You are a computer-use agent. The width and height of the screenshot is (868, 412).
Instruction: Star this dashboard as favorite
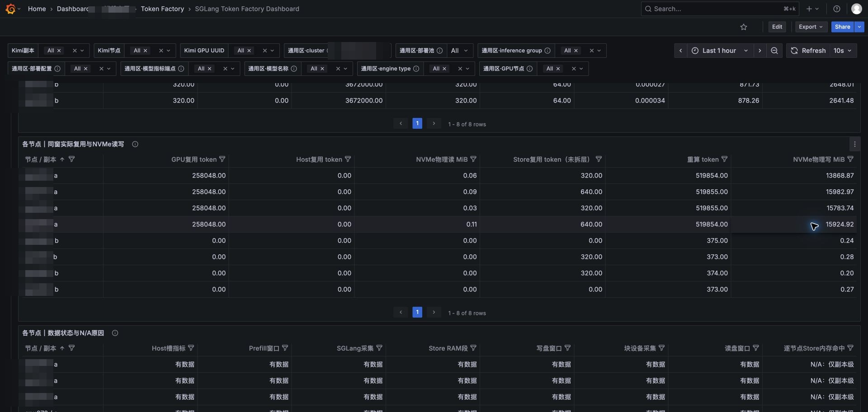coord(744,27)
